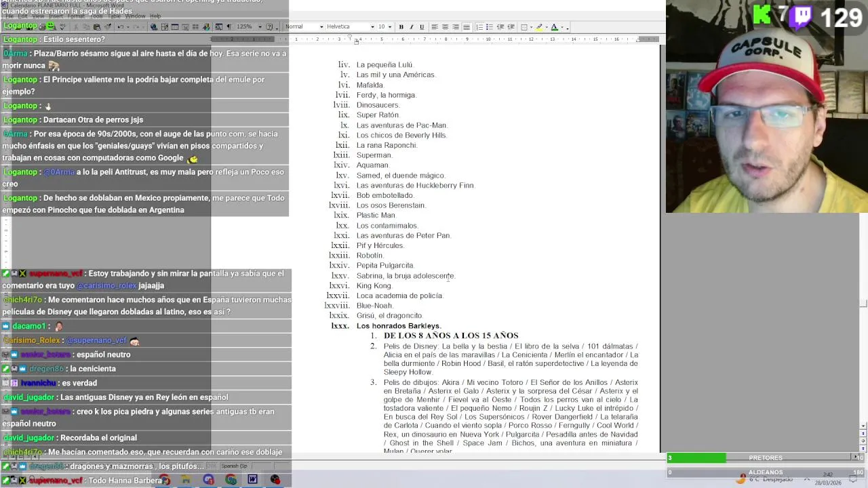The width and height of the screenshot is (868, 488).
Task: Decrease paragraph indent
Action: 500,27
